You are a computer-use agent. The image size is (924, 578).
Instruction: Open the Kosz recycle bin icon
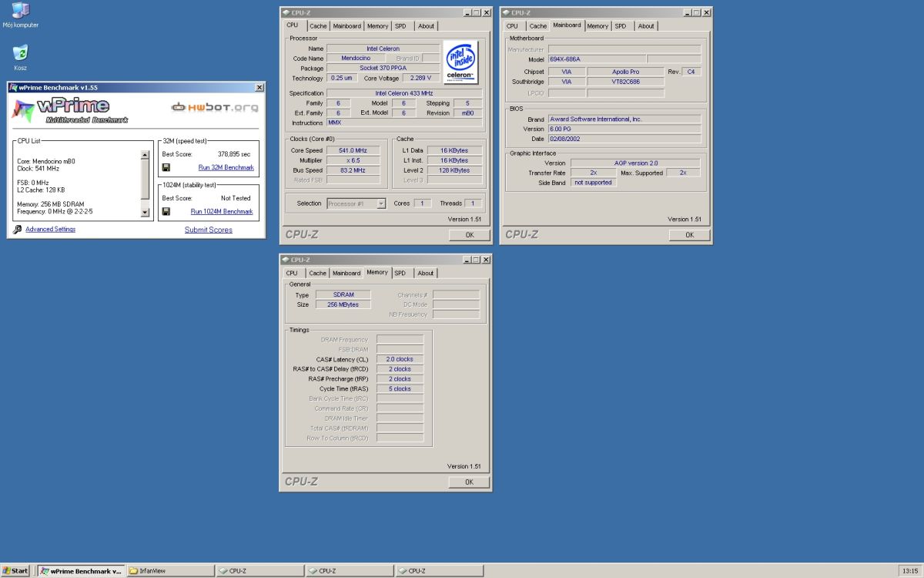coord(20,57)
